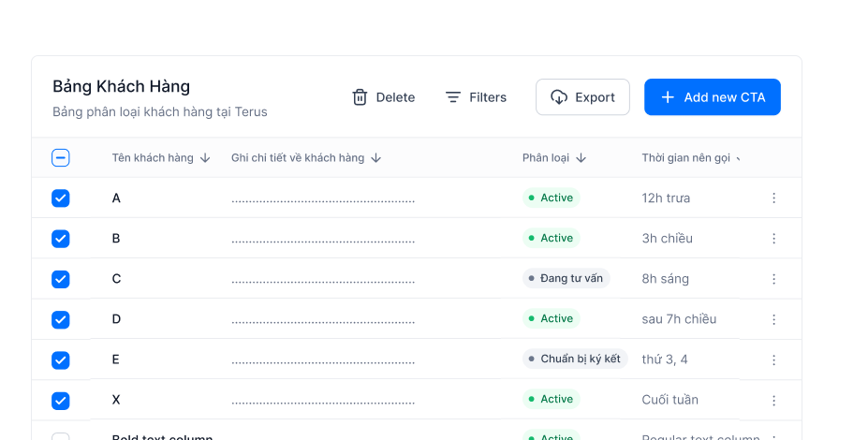
Task: Sort by Tên khách hàng column arrow
Action: click(205, 158)
